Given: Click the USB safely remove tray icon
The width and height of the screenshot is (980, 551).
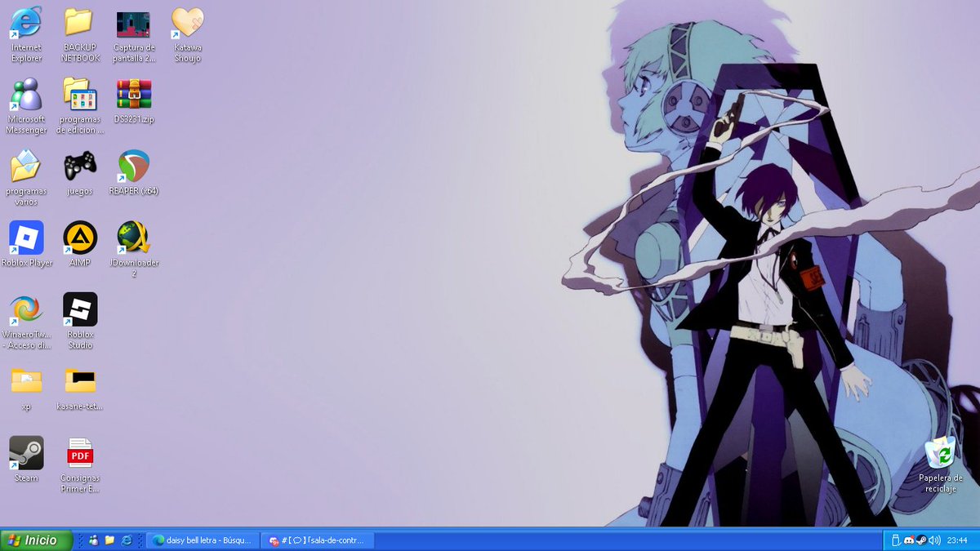Looking at the screenshot, I should pyautogui.click(x=896, y=540).
